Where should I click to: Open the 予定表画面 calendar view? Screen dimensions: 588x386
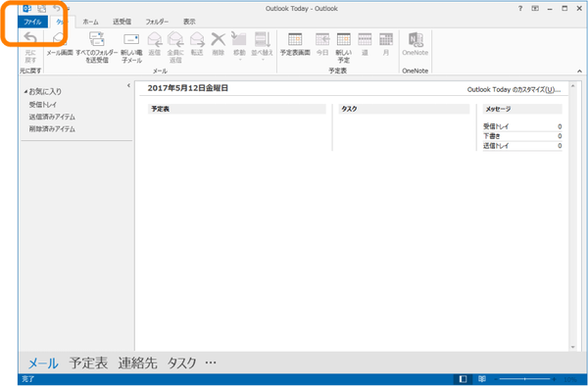click(x=295, y=44)
